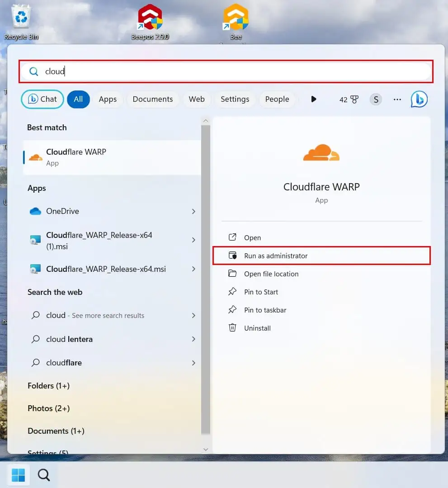Click the results list vertical scrollbar
Image resolution: width=448 pixels, height=488 pixels.
point(206,279)
